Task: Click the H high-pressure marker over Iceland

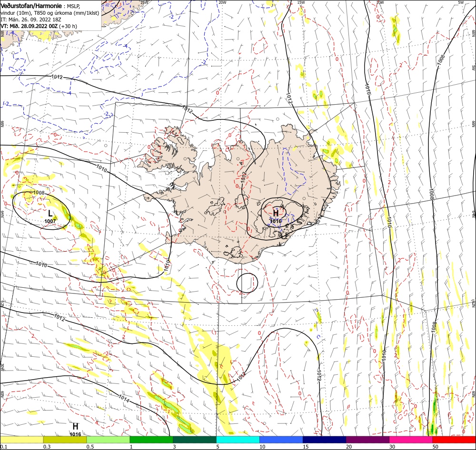Action: (x=276, y=213)
